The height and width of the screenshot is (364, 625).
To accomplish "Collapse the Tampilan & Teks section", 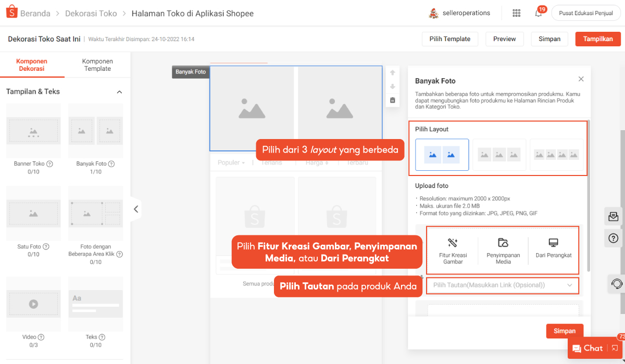I will 119,92.
